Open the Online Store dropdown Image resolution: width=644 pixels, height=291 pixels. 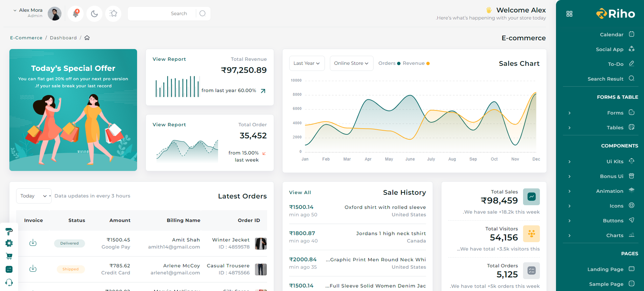tap(351, 63)
